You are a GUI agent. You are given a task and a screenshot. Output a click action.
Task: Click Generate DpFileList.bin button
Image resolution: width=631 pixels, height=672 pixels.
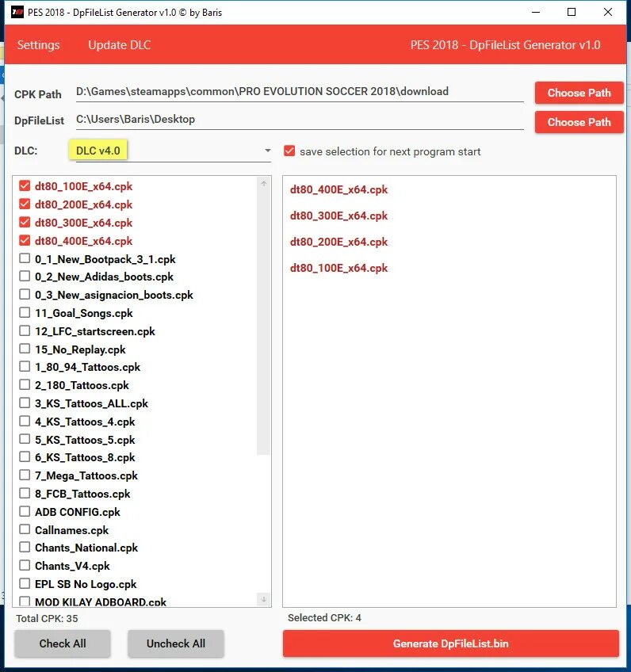click(x=450, y=643)
